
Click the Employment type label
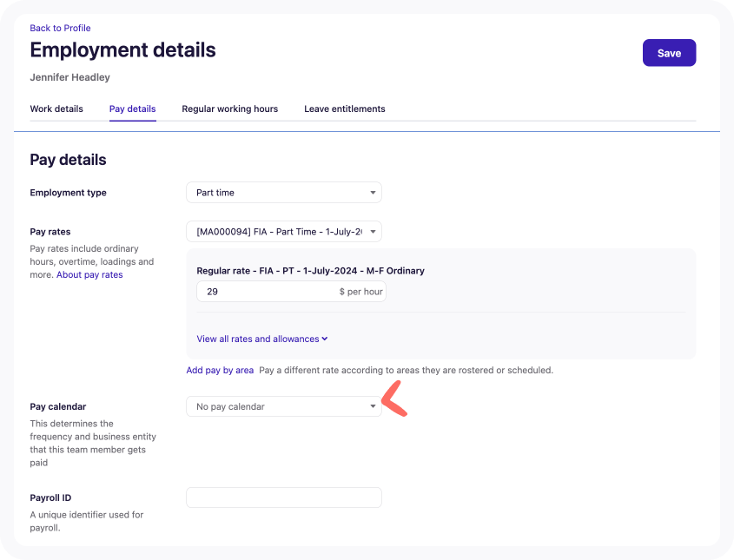point(68,193)
